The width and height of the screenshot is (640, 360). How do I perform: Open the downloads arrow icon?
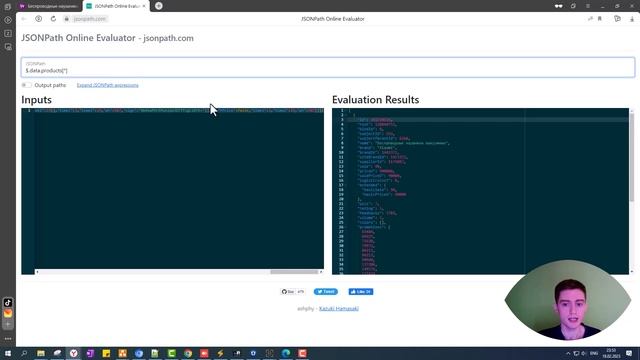click(631, 19)
